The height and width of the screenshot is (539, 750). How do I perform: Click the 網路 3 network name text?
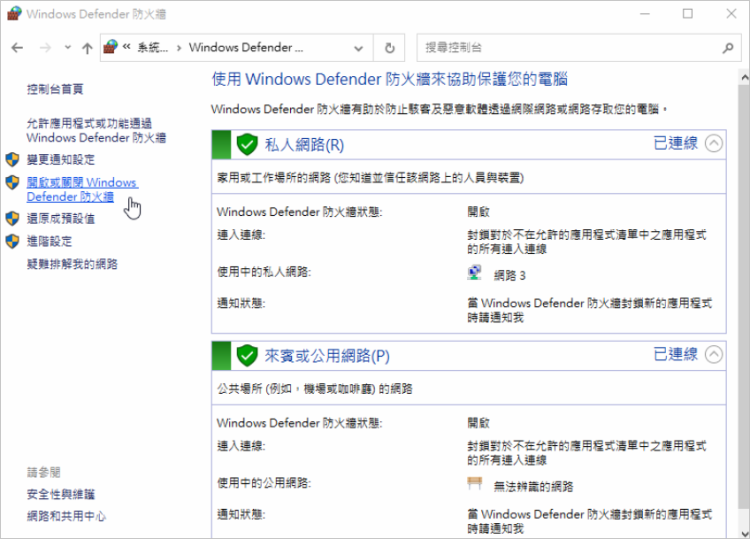509,275
